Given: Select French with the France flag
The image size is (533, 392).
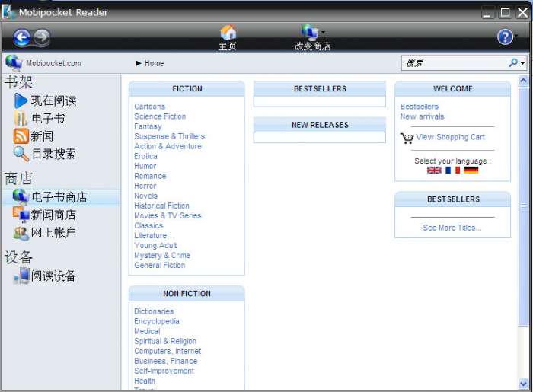Looking at the screenshot, I should pos(452,170).
